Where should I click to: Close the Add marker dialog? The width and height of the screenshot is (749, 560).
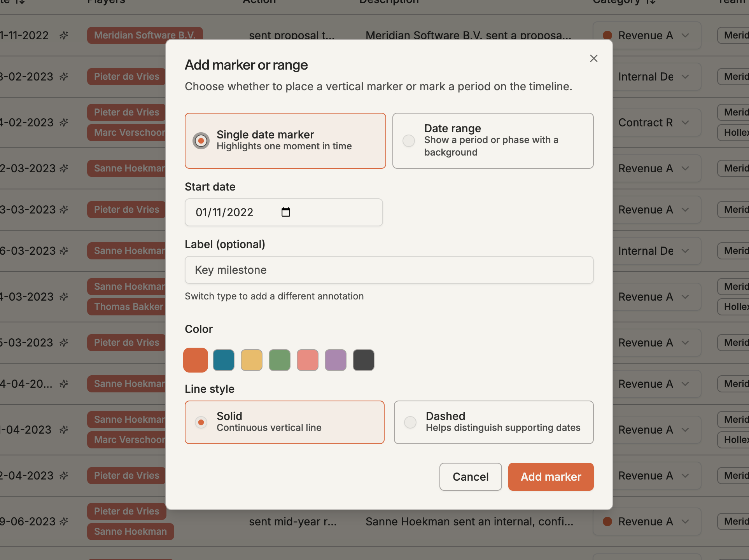click(x=593, y=58)
